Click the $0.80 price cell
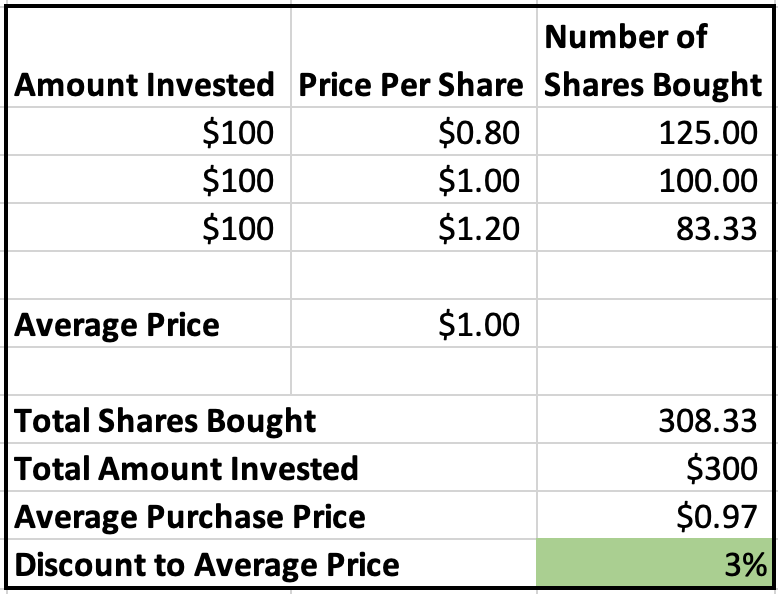This screenshot has height=594, width=778. 414,131
